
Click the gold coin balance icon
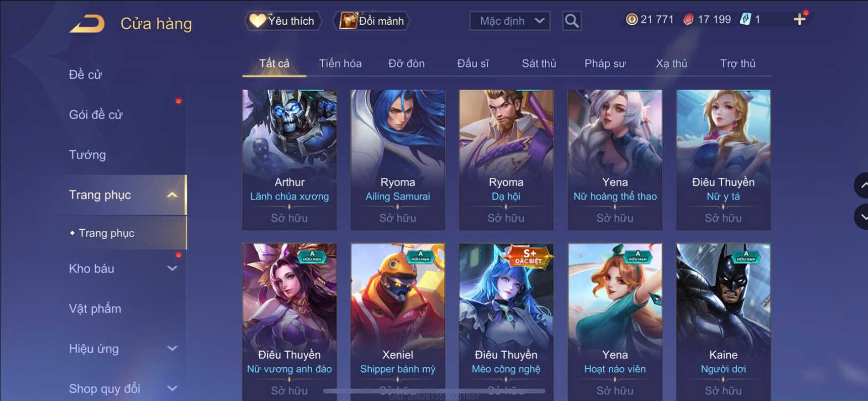631,20
